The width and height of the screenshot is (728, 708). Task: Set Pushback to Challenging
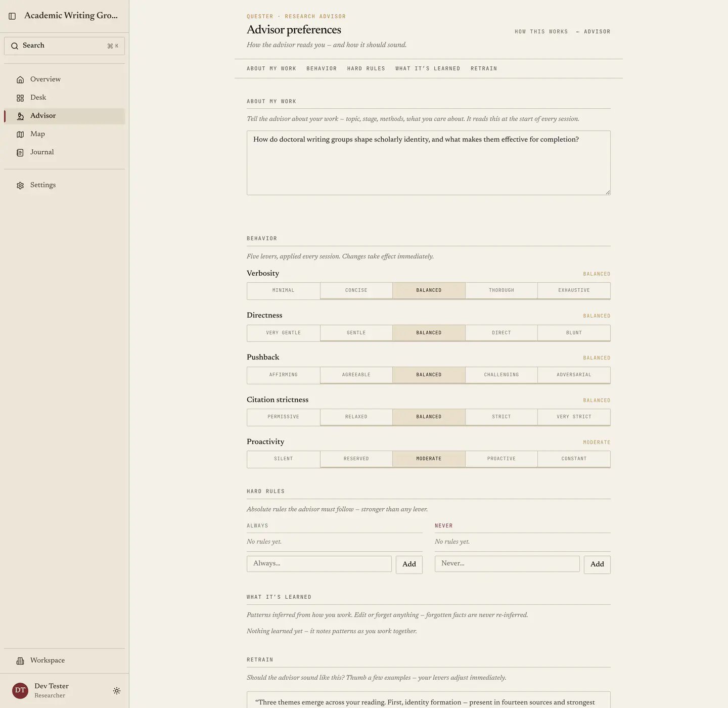coord(502,375)
